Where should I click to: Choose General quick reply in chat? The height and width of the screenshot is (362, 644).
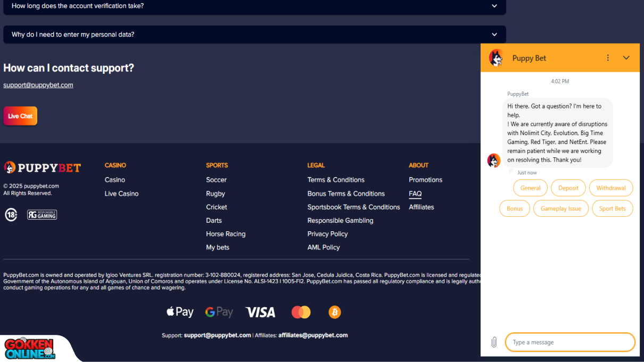[530, 188]
